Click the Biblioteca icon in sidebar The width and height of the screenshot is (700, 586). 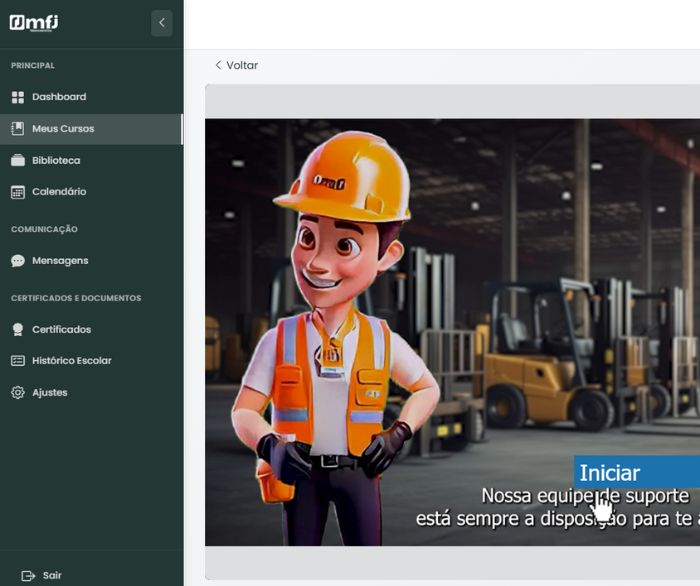17,160
